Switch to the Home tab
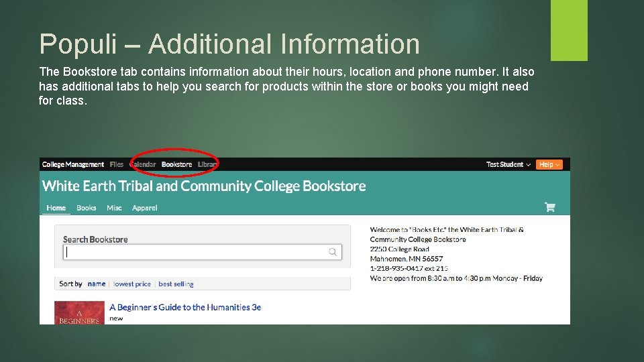 point(56,208)
